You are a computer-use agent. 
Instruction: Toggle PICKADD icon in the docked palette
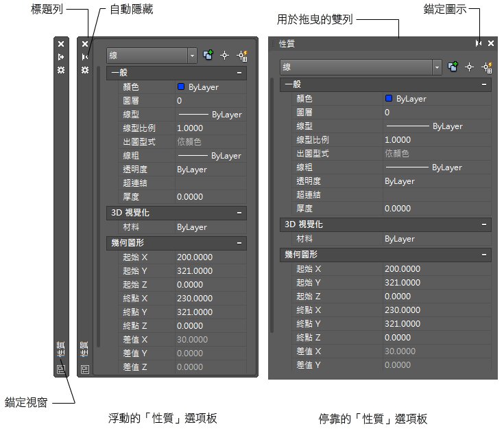(453, 67)
